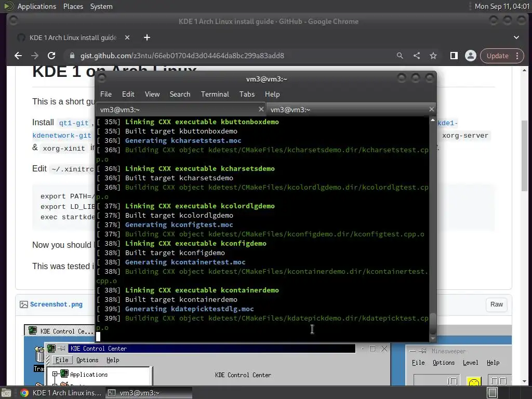
Task: Click the terminal scrollbar thumb
Action: point(433,323)
